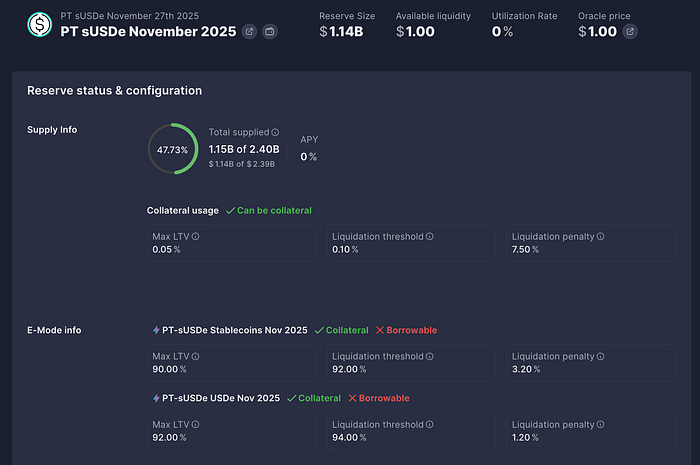Select the PT-sUSDe Stablecoins Nov 2025 label
This screenshot has width=700, height=465.
click(x=234, y=331)
